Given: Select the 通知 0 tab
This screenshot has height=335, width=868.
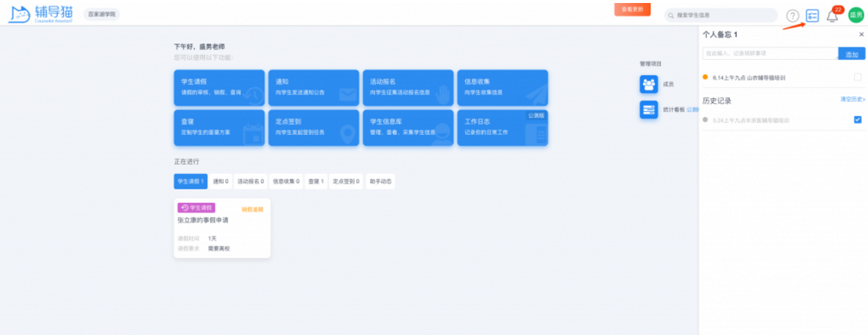Looking at the screenshot, I should [221, 181].
